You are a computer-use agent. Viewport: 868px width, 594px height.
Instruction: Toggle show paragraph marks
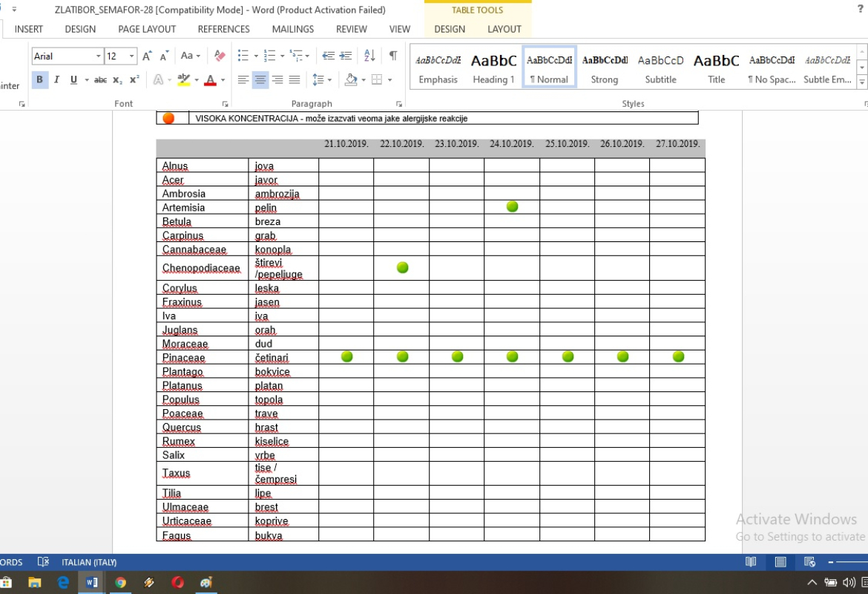tap(393, 56)
